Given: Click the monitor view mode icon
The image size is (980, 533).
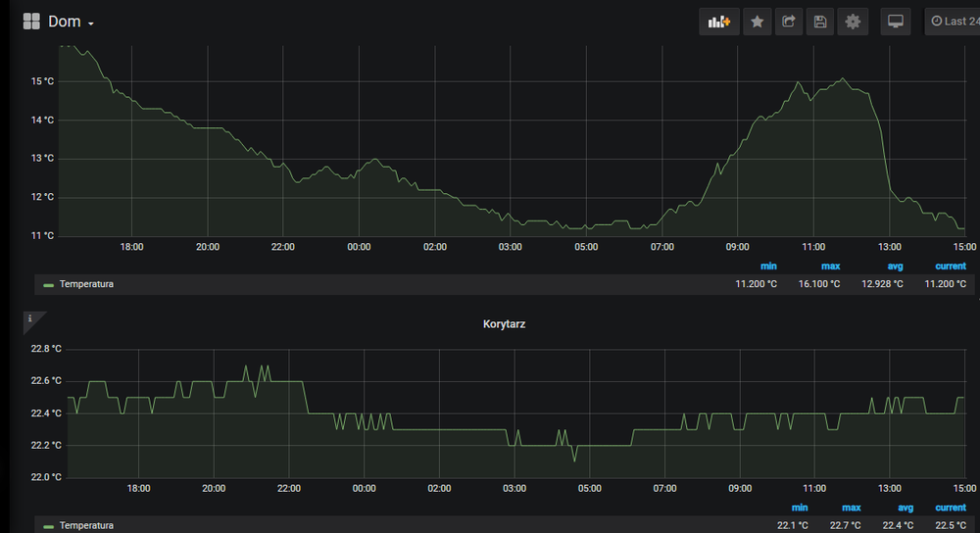Looking at the screenshot, I should pyautogui.click(x=896, y=22).
